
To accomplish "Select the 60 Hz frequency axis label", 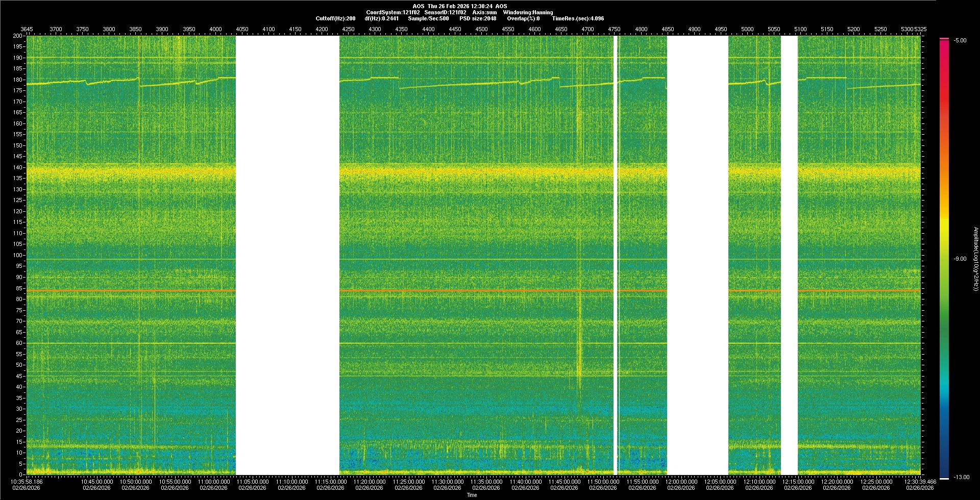I will pyautogui.click(x=19, y=343).
